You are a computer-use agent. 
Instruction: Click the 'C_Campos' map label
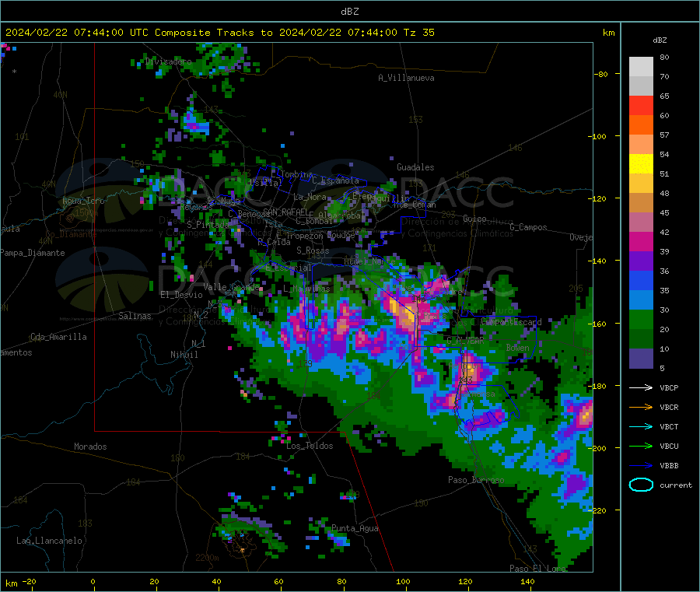pyautogui.click(x=529, y=227)
